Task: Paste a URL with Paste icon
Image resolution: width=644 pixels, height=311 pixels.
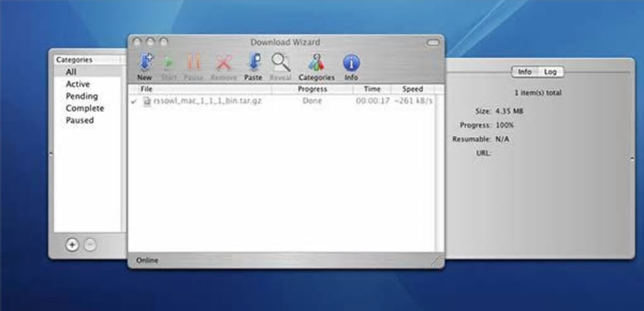Action: (x=253, y=63)
